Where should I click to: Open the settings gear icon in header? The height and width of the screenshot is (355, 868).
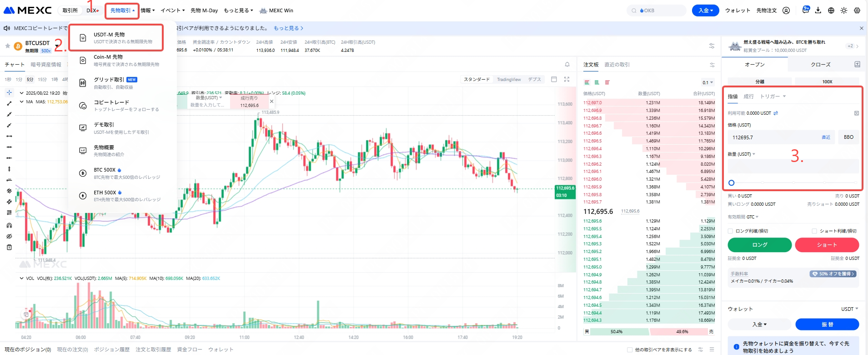click(x=857, y=10)
